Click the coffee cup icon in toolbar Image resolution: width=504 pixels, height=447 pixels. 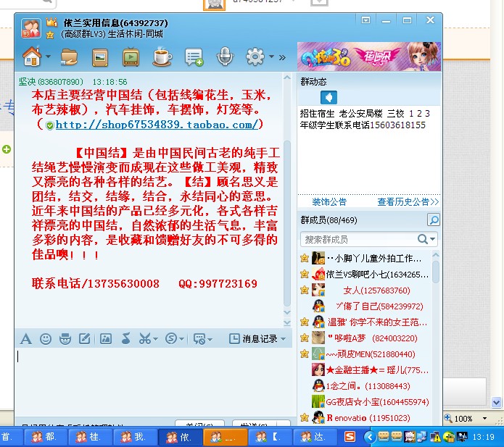(x=162, y=57)
